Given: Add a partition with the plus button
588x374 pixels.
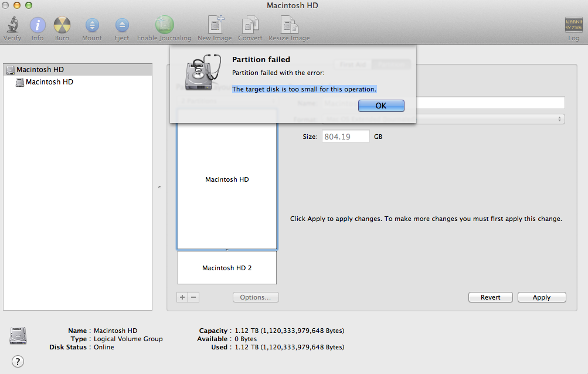Looking at the screenshot, I should point(182,297).
